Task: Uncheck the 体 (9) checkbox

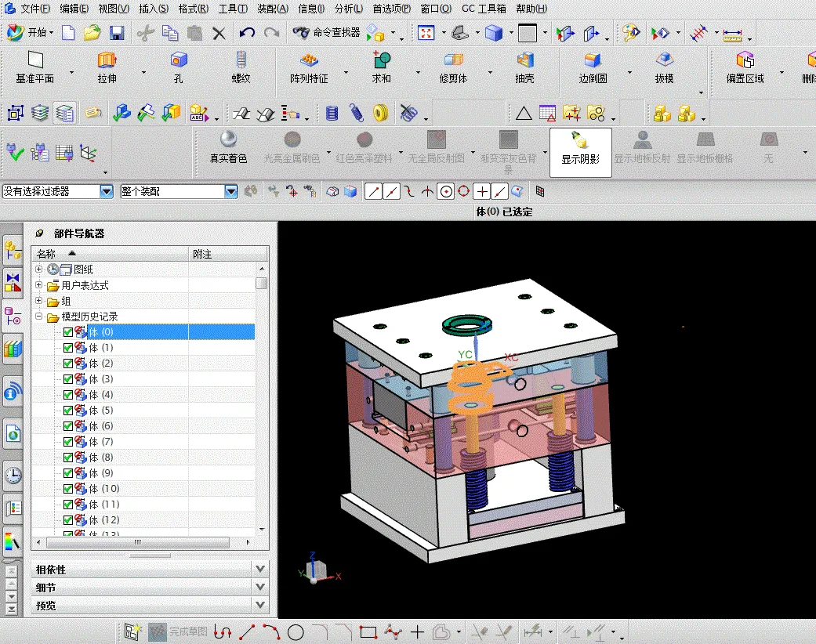Action: 68,473
